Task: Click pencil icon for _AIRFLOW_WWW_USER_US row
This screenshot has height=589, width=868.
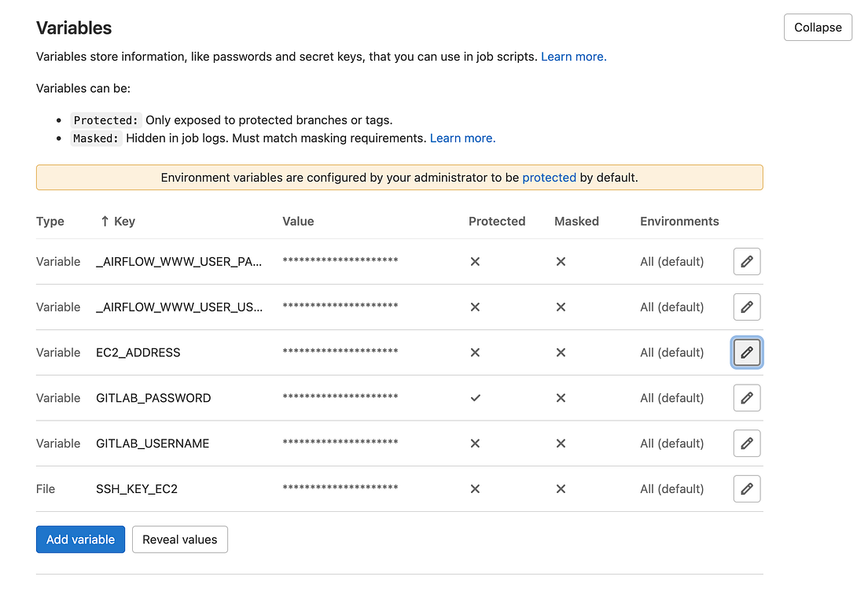Action: 746,307
